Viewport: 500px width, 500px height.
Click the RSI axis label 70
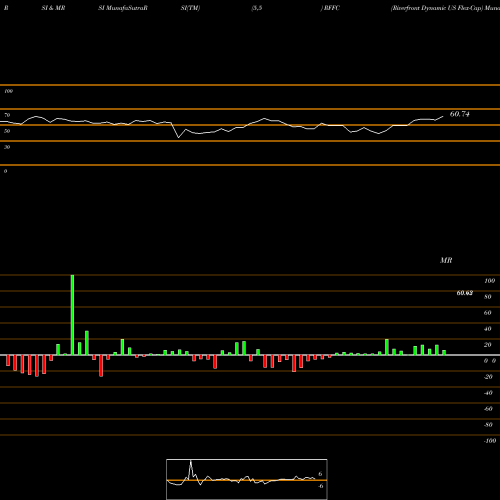(x=7, y=115)
